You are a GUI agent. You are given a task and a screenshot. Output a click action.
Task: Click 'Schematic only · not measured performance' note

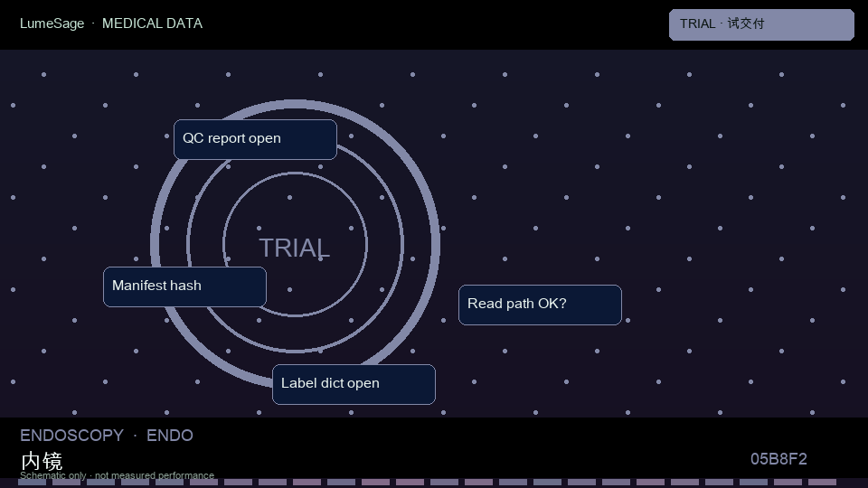(117, 475)
